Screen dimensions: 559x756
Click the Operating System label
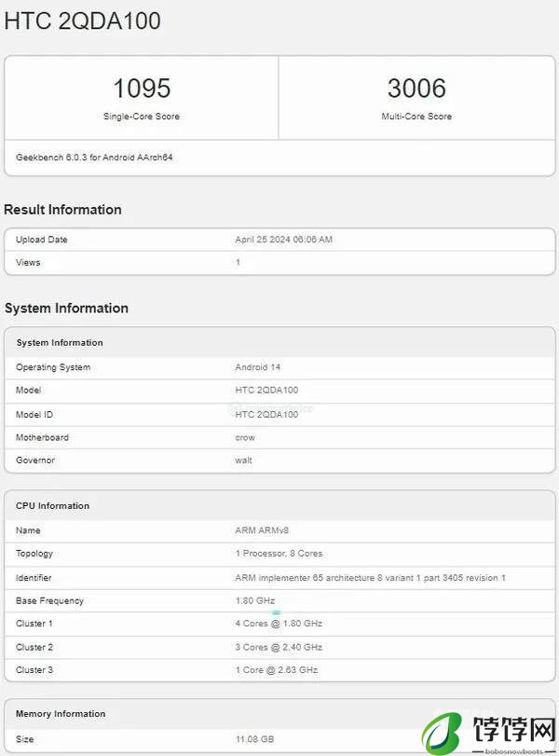tap(53, 367)
